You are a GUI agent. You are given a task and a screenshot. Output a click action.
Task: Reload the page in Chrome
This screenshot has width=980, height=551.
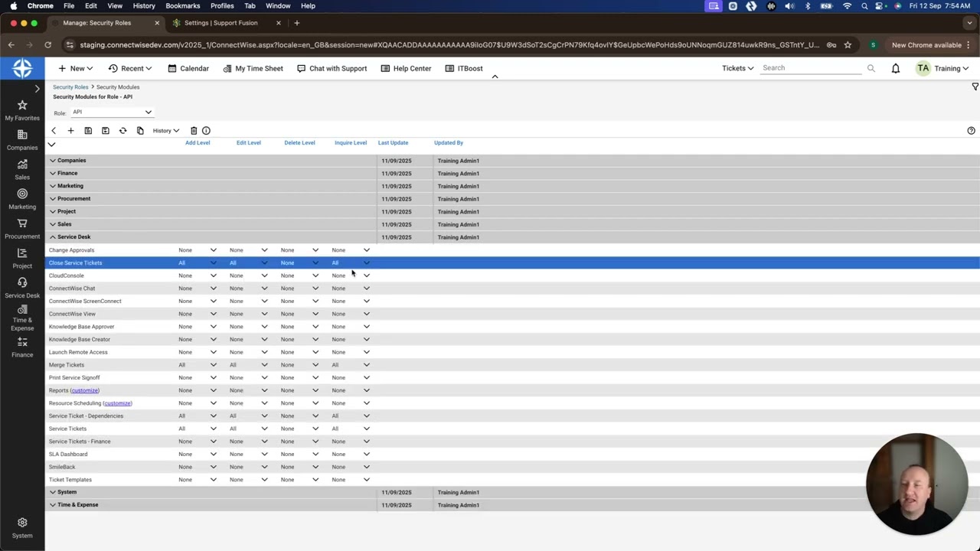47,45
